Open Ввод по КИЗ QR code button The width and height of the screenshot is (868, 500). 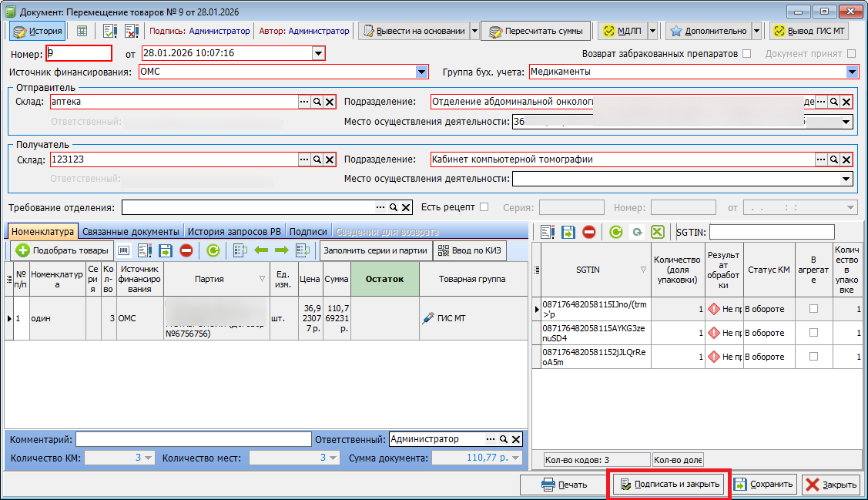point(465,250)
